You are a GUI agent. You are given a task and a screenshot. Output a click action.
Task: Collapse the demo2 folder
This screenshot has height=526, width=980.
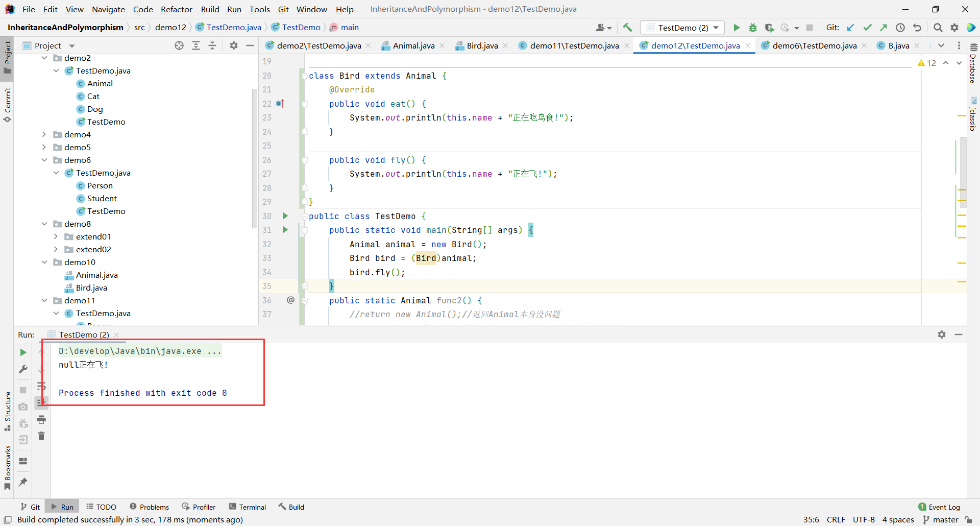pos(44,58)
